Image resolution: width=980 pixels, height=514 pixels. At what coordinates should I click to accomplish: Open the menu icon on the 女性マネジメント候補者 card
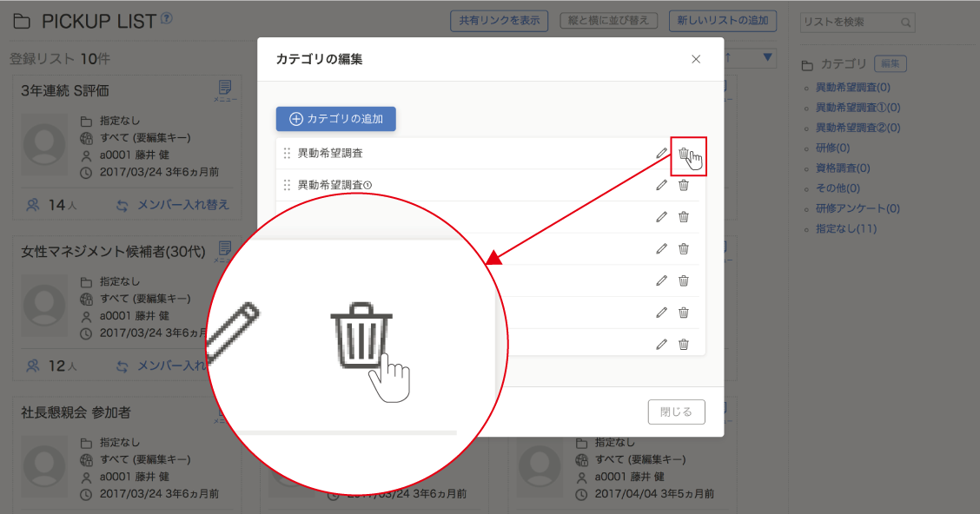(x=225, y=251)
